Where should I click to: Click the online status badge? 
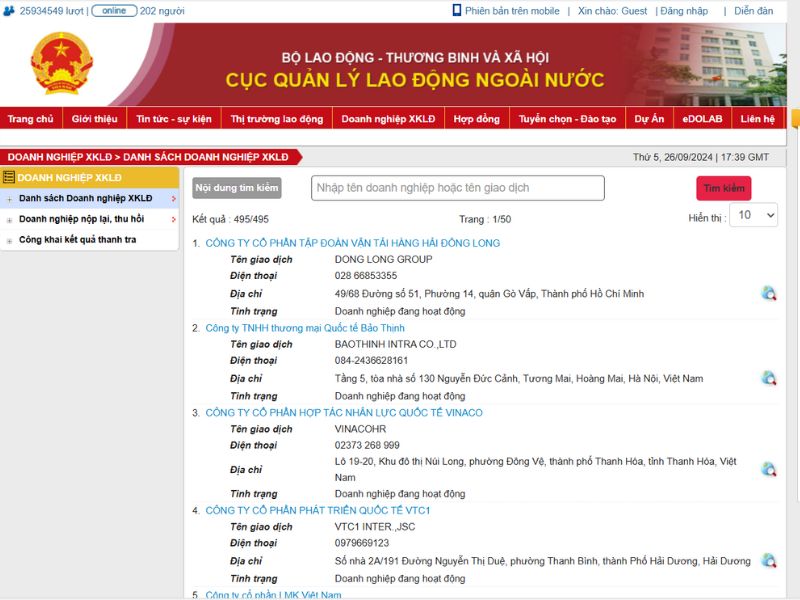(114, 11)
